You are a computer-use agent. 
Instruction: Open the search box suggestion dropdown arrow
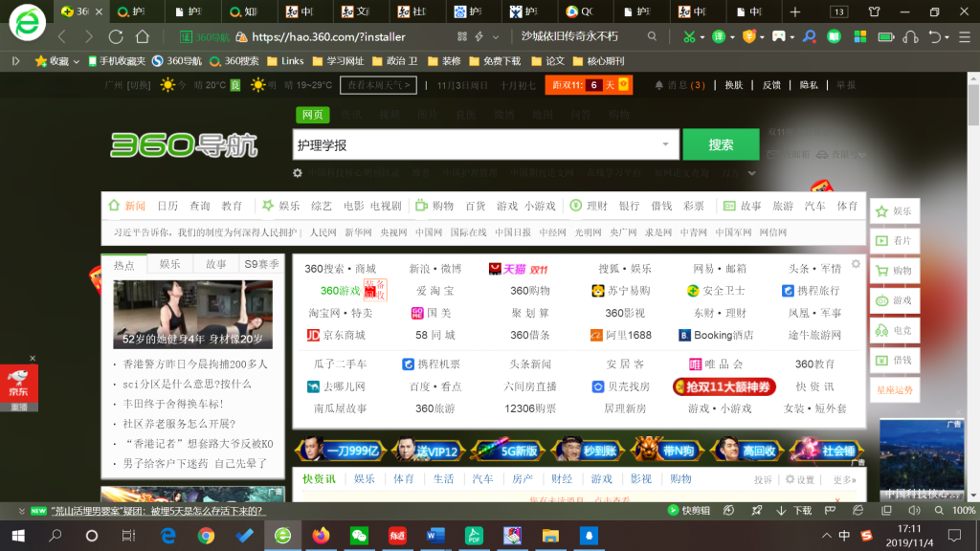point(666,144)
